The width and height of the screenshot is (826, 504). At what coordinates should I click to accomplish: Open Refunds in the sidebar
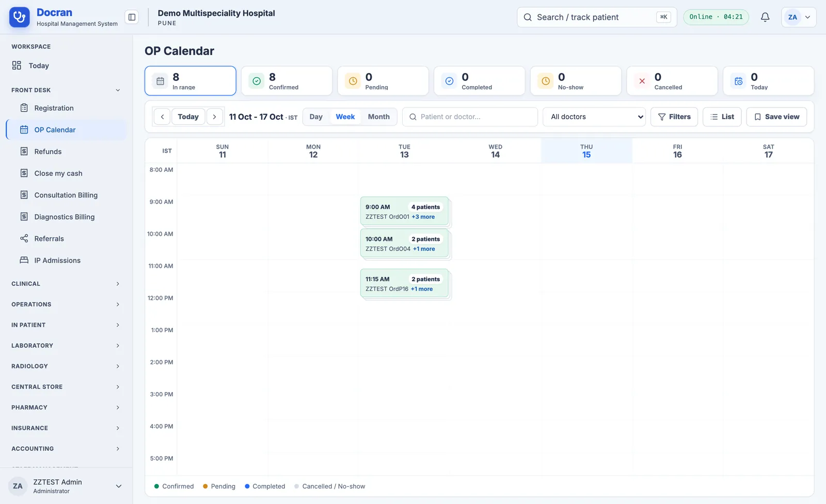pyautogui.click(x=66, y=152)
